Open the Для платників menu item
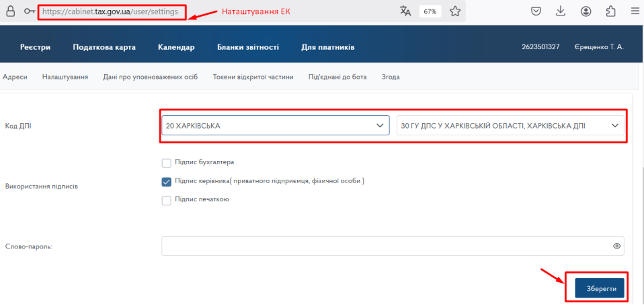 tap(328, 47)
